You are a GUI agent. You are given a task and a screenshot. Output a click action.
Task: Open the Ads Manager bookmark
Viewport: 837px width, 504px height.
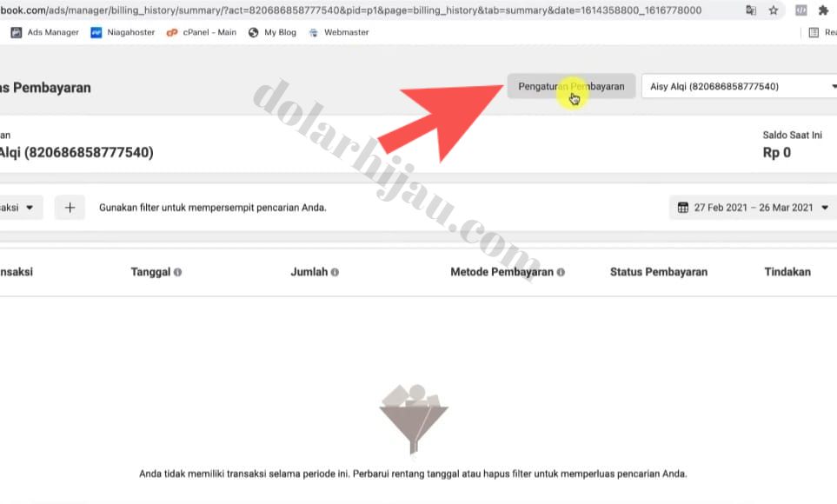[x=45, y=32]
